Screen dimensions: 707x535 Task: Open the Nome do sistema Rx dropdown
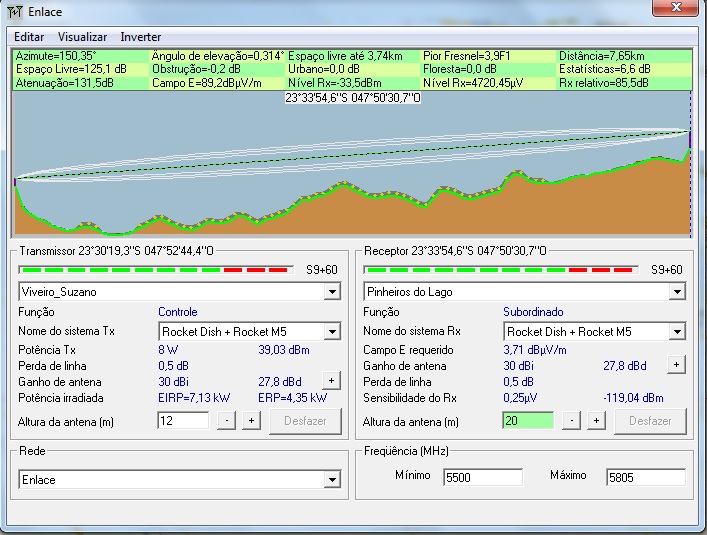(x=677, y=332)
